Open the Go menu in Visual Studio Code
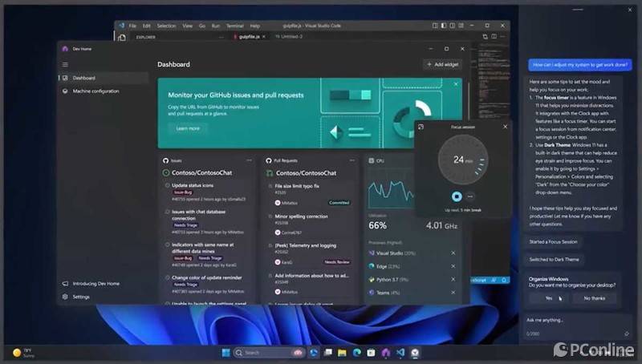The image size is (642, 364). coord(202,26)
